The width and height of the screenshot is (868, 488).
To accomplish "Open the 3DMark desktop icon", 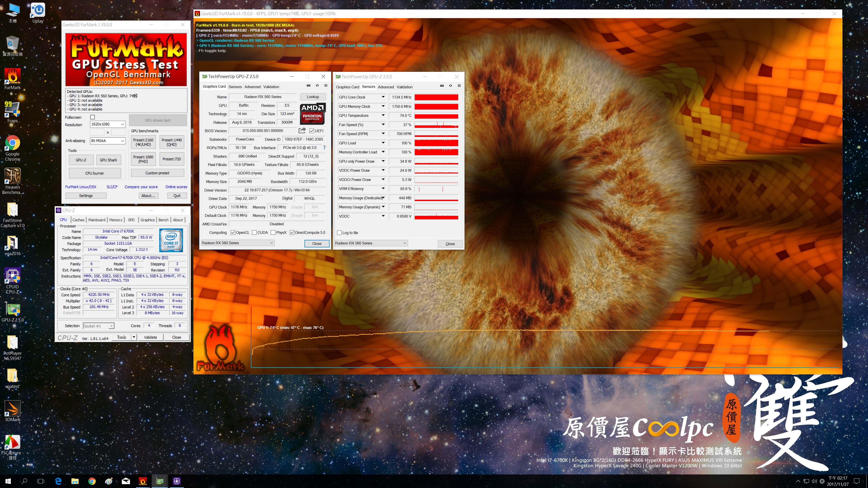I will click(x=12, y=411).
